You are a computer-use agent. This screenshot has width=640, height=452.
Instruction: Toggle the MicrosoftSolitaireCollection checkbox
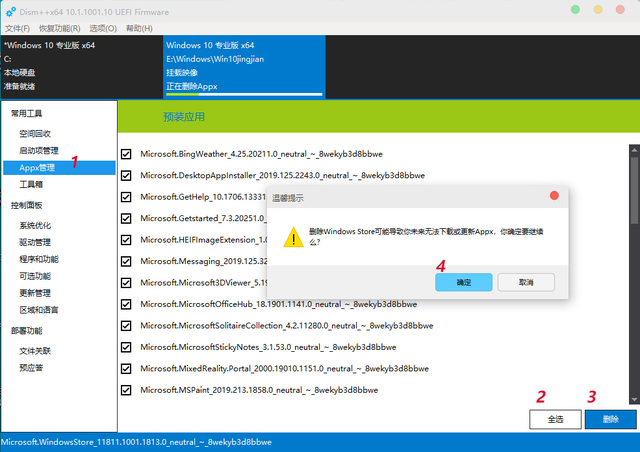click(x=126, y=326)
